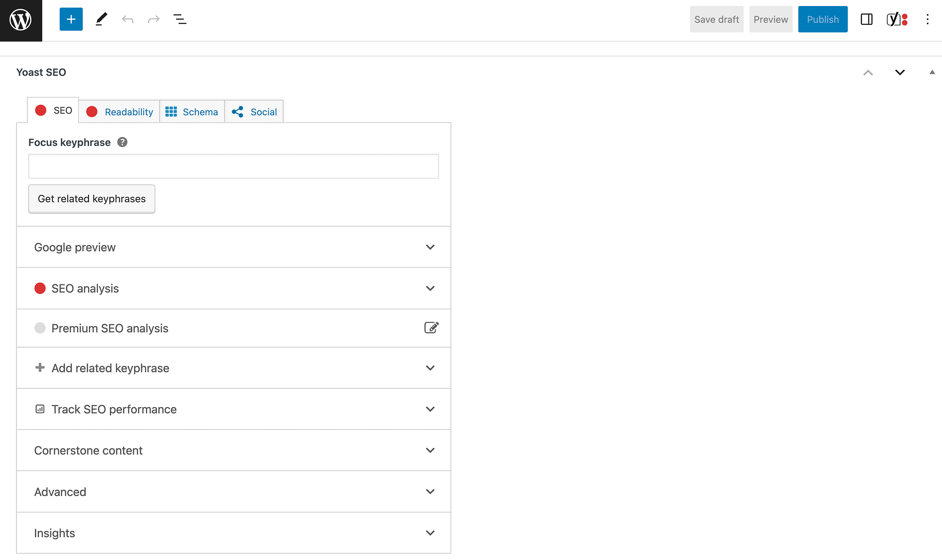Switch to the Readability tab
Image resolution: width=942 pixels, height=560 pixels.
click(x=119, y=112)
